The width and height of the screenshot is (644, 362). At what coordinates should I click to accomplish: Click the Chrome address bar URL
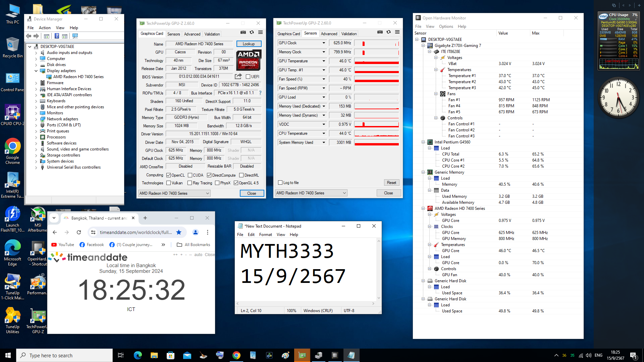click(x=136, y=232)
